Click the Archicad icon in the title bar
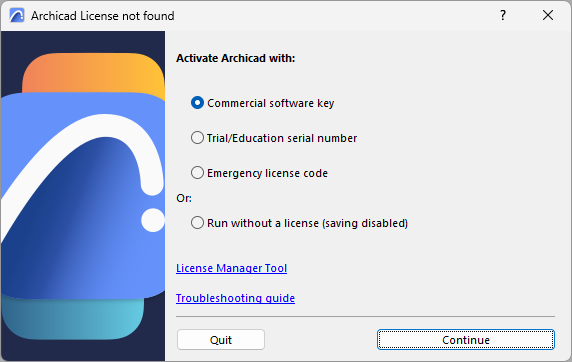Screen dimensions: 572x362 tap(17, 16)
